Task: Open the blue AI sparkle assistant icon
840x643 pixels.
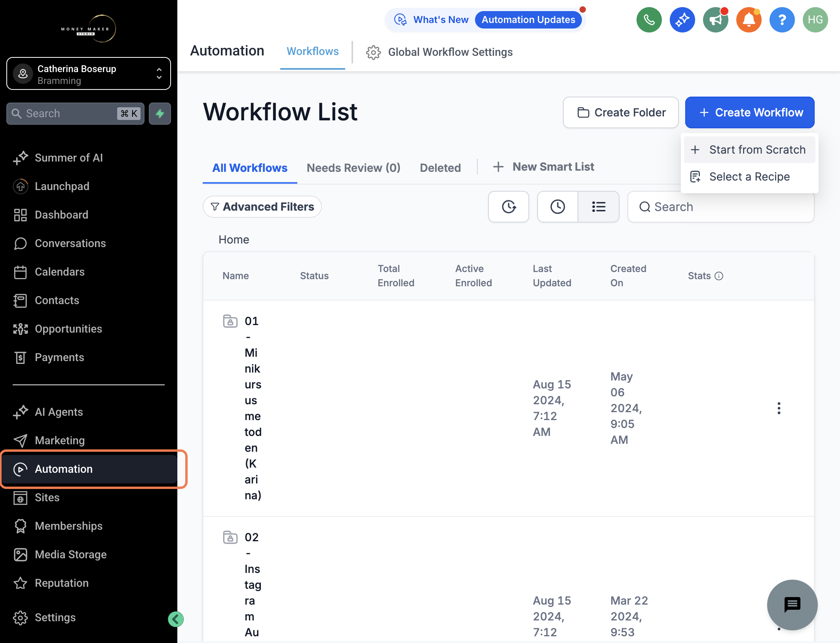Action: 682,20
